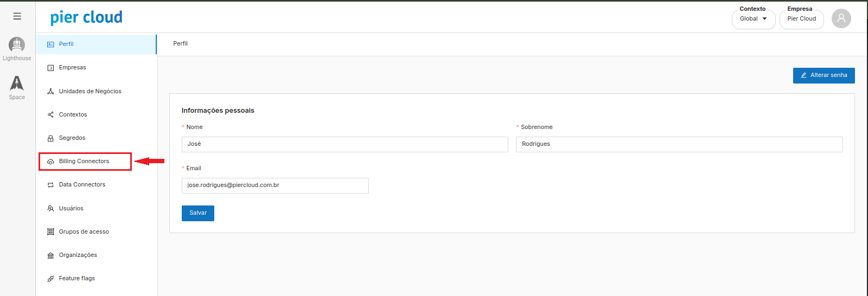
Task: Select Perfil in the sidebar menu
Action: pos(66,44)
